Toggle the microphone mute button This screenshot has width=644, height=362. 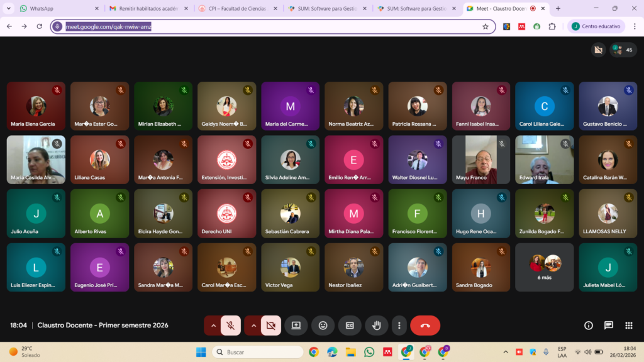pyautogui.click(x=231, y=326)
